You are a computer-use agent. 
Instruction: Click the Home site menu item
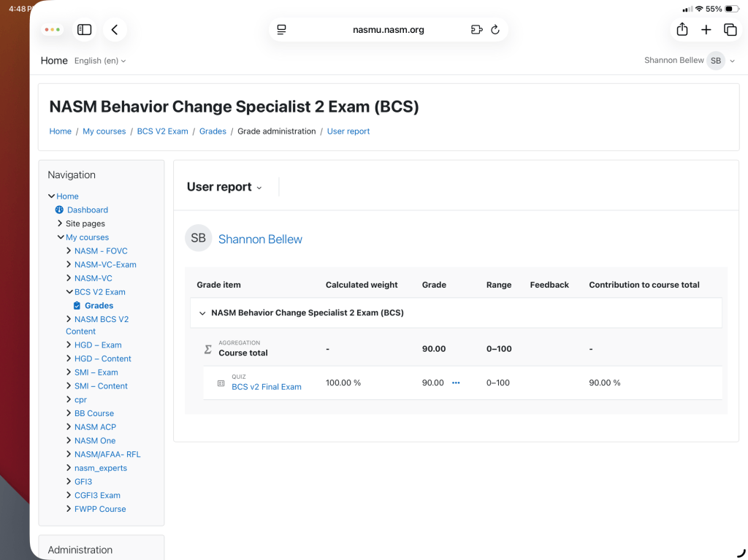click(54, 61)
